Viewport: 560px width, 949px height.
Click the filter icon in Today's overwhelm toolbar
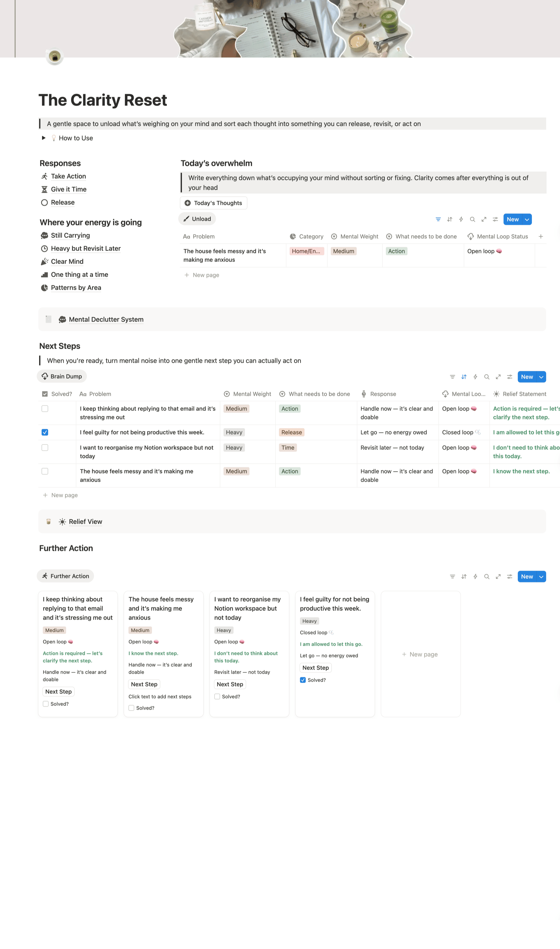(438, 219)
